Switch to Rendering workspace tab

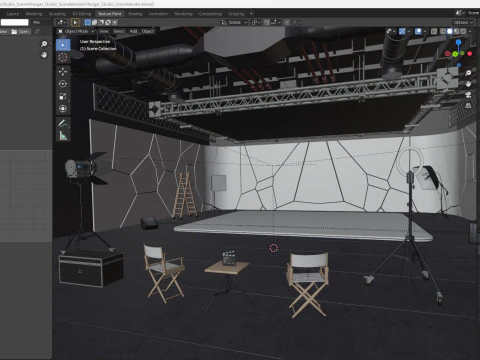(x=183, y=14)
